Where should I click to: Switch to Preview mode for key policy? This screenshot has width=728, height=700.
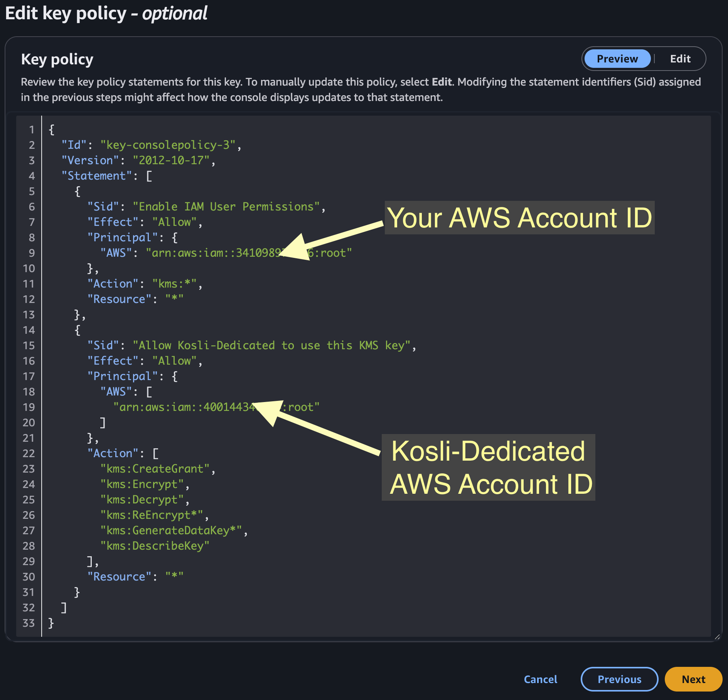[x=617, y=59]
